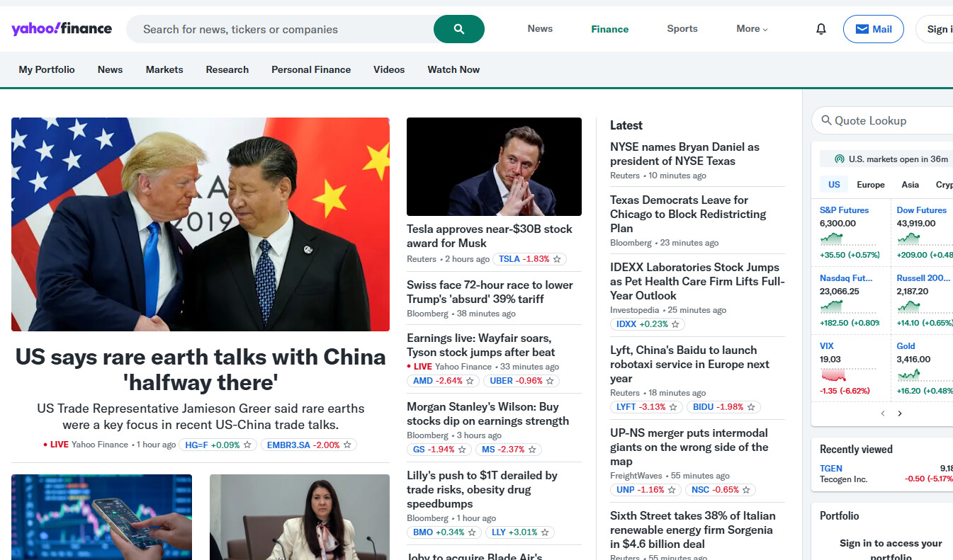Click Sports link in top header
The image size is (953, 560).
682,29
